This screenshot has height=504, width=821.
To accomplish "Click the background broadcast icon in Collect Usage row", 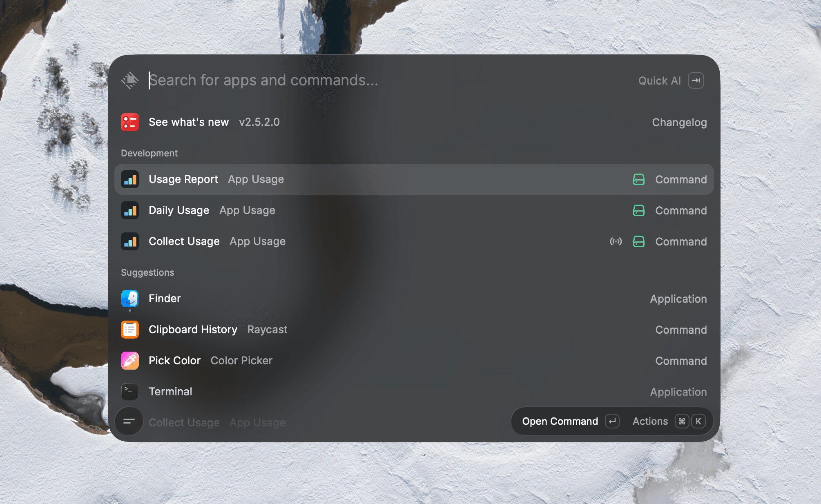I will (x=616, y=241).
